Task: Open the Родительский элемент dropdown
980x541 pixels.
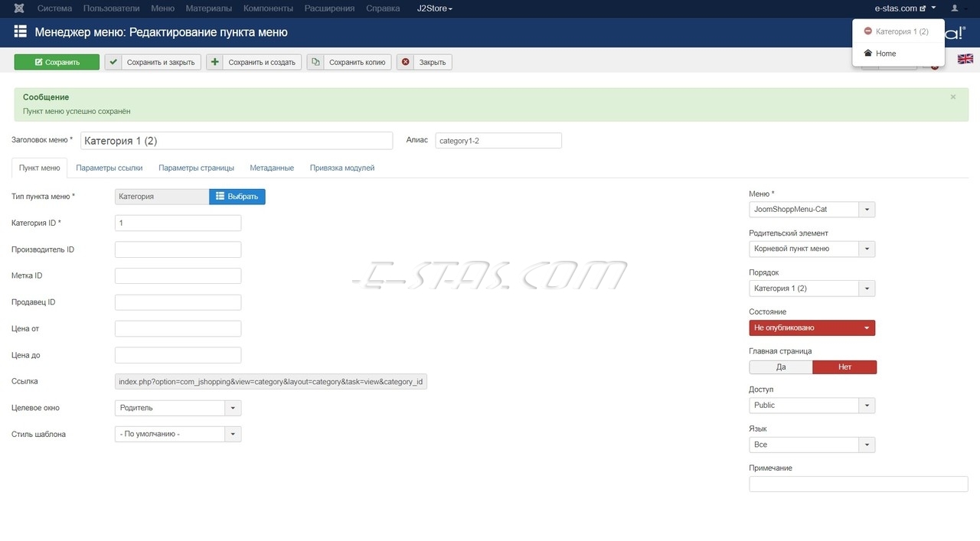Action: (812, 249)
